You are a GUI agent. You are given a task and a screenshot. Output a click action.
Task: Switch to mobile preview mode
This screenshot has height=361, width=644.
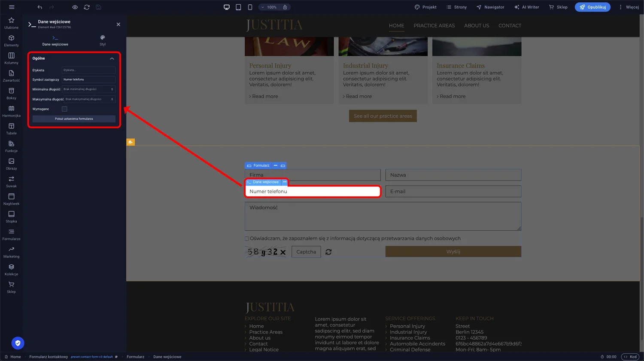(249, 7)
